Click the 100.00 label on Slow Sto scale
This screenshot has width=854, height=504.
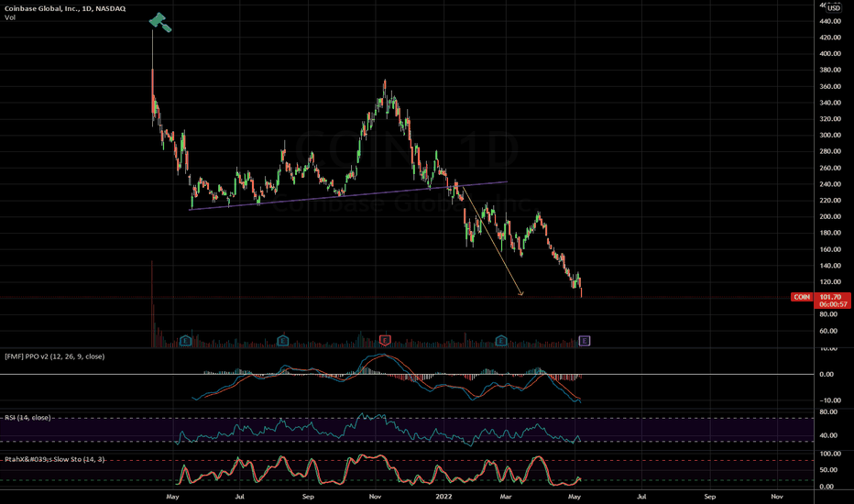(829, 454)
